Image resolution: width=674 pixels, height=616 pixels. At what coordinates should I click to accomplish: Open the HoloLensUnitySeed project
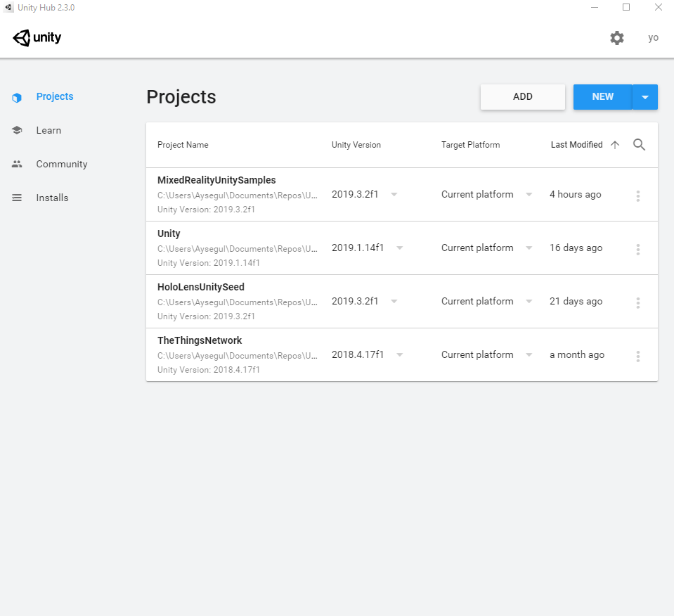point(201,287)
